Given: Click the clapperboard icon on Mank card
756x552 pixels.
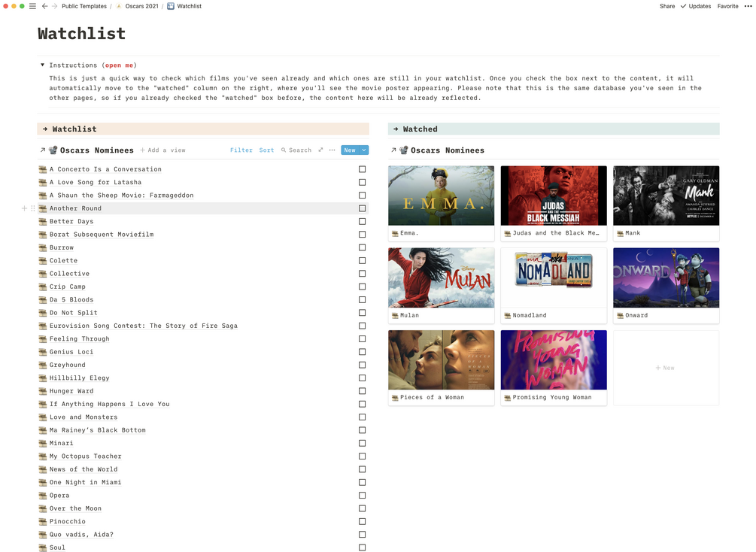Looking at the screenshot, I should pos(620,233).
